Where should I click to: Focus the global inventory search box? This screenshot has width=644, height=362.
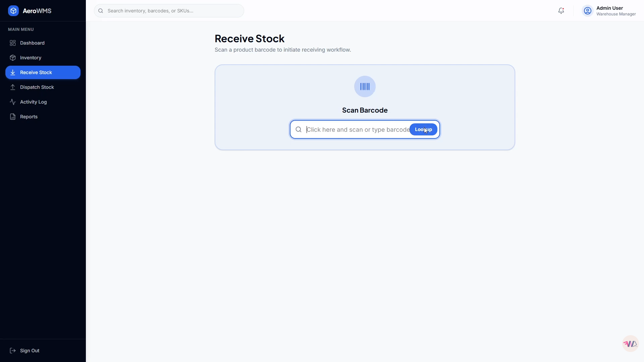(169, 11)
